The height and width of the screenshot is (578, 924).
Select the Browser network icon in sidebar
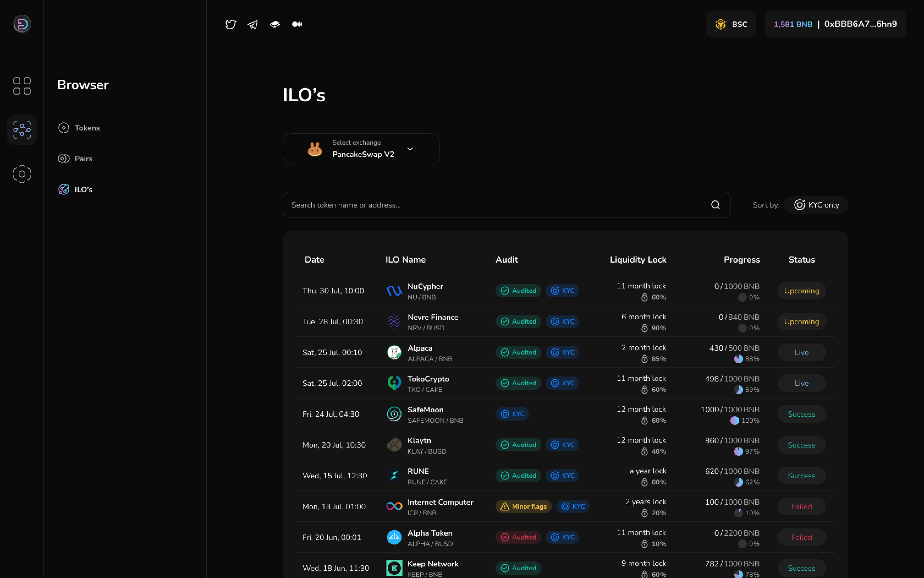coord(22,130)
